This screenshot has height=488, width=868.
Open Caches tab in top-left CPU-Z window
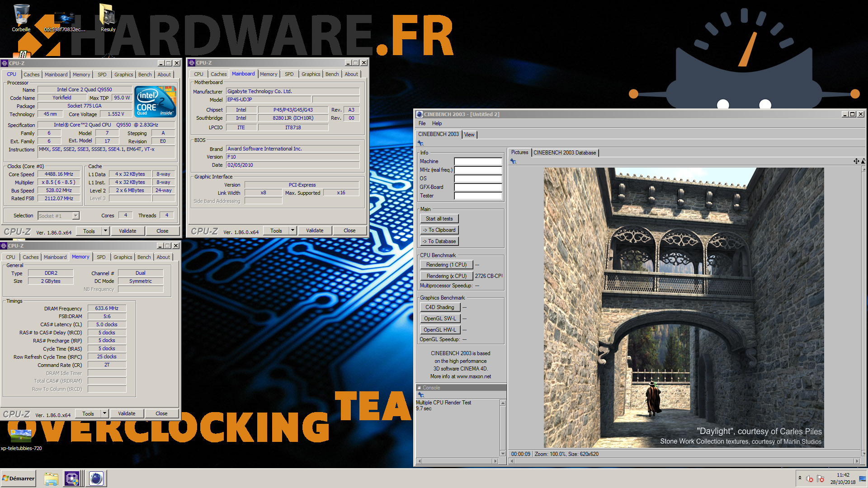click(x=32, y=75)
